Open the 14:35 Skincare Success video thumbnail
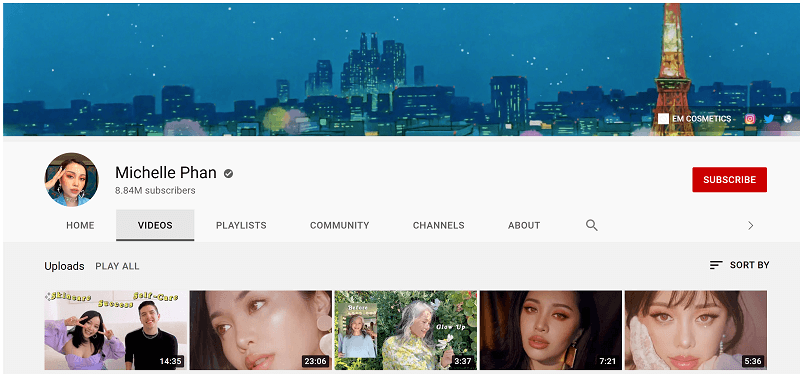The height and width of the screenshot is (374, 800). 115,330
